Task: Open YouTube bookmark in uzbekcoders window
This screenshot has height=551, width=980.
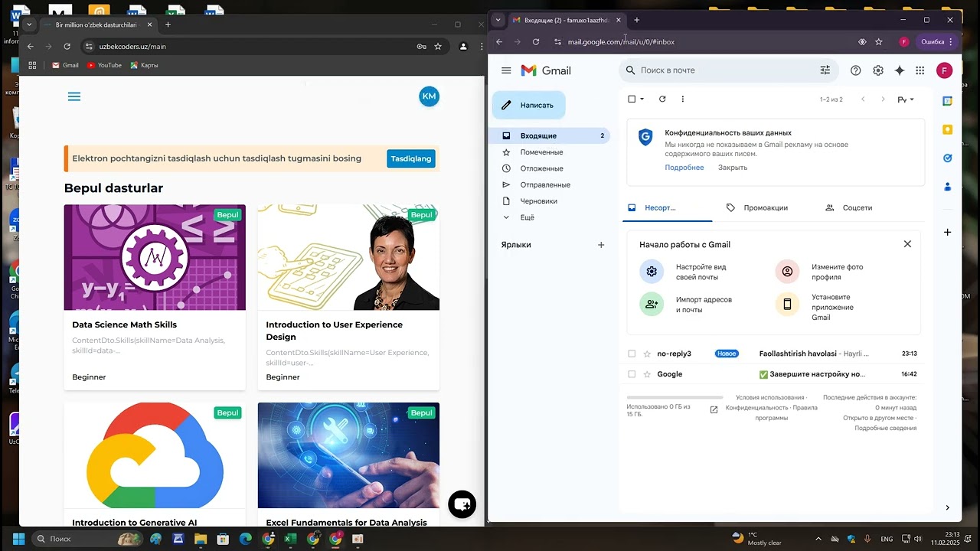Action: 104,65
